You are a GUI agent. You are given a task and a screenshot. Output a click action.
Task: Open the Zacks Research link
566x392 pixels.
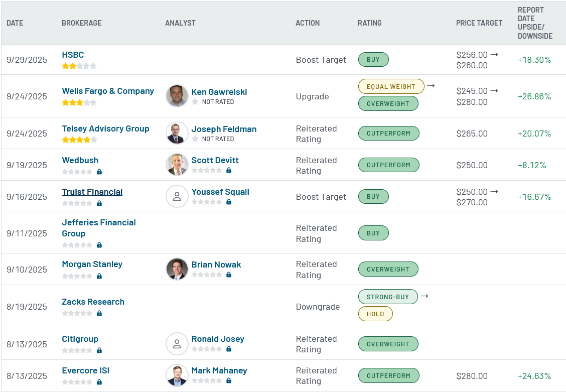pos(93,302)
